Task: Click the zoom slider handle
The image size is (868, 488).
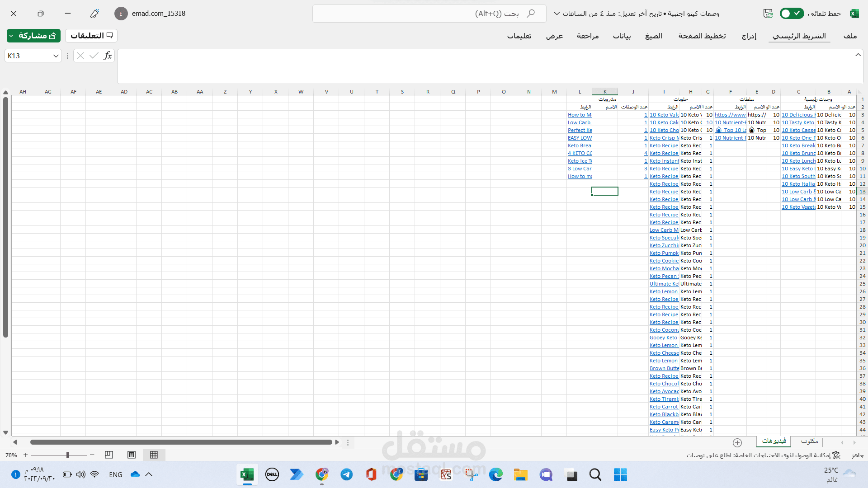Action: [68, 455]
